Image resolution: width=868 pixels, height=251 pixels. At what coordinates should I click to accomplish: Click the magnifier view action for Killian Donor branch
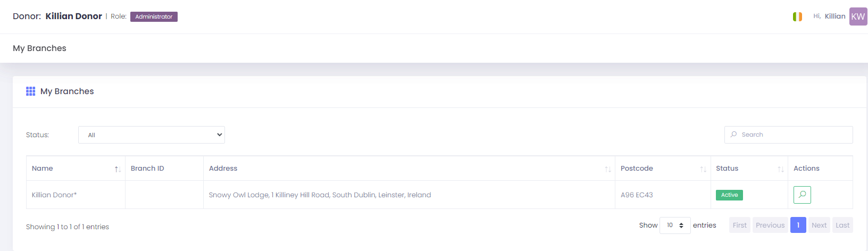click(x=802, y=195)
